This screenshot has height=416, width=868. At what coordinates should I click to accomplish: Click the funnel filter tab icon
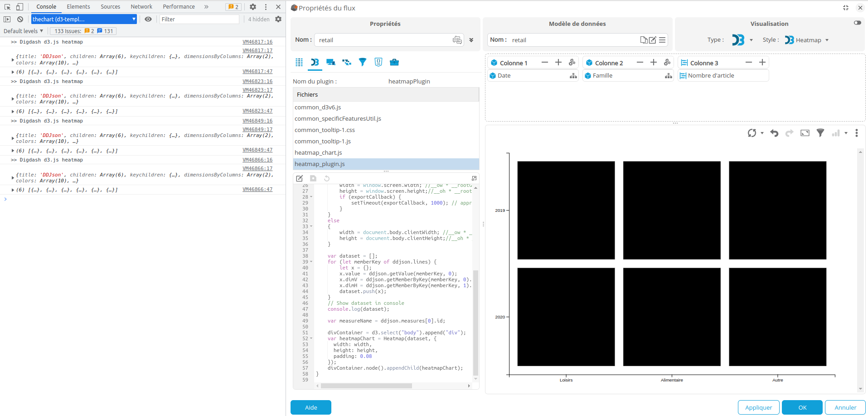363,62
